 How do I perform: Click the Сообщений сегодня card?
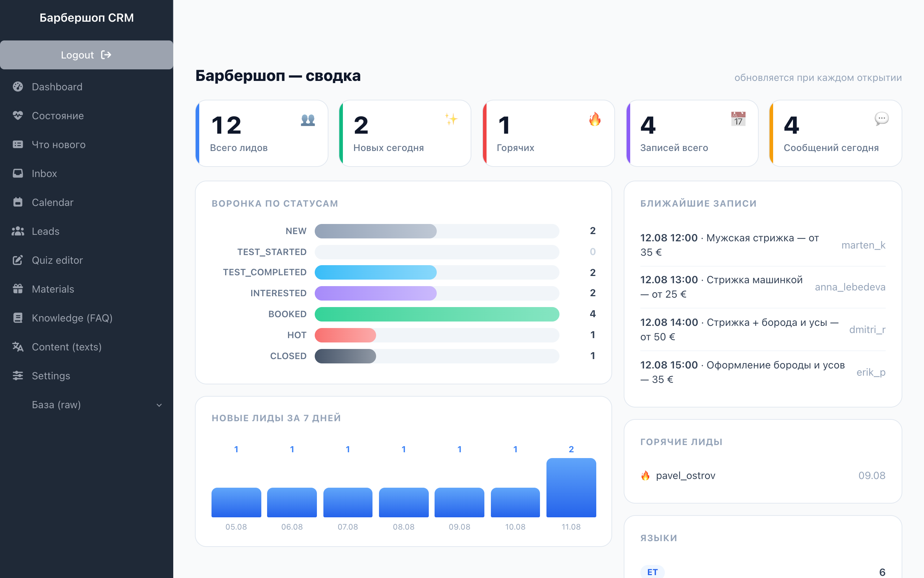pos(836,133)
